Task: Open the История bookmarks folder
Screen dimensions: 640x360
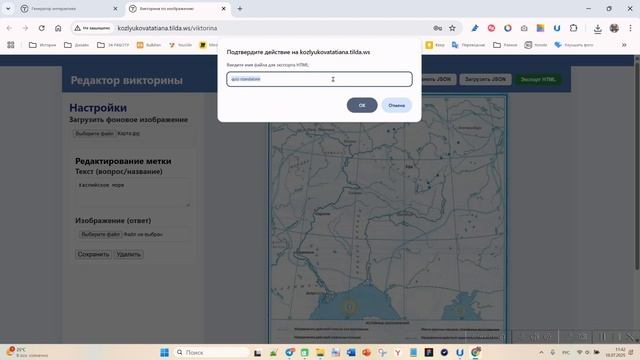Action: tap(42, 45)
